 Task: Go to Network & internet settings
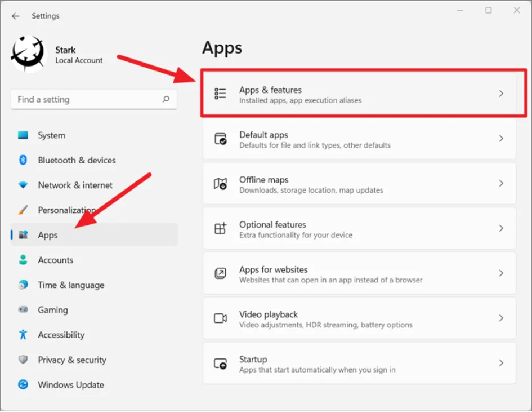click(x=75, y=185)
